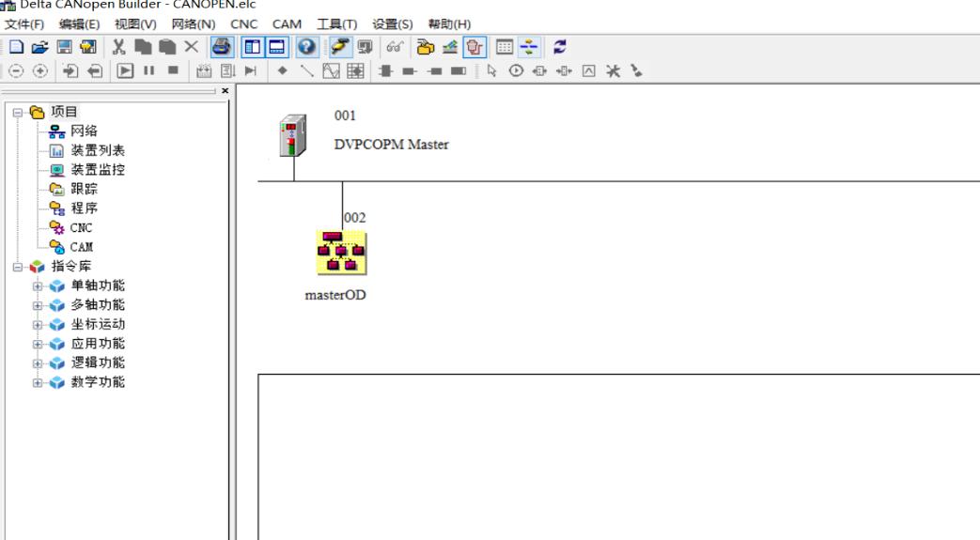The image size is (980, 540).
Task: Expand the 数学功能 node
Action: pos(38,382)
